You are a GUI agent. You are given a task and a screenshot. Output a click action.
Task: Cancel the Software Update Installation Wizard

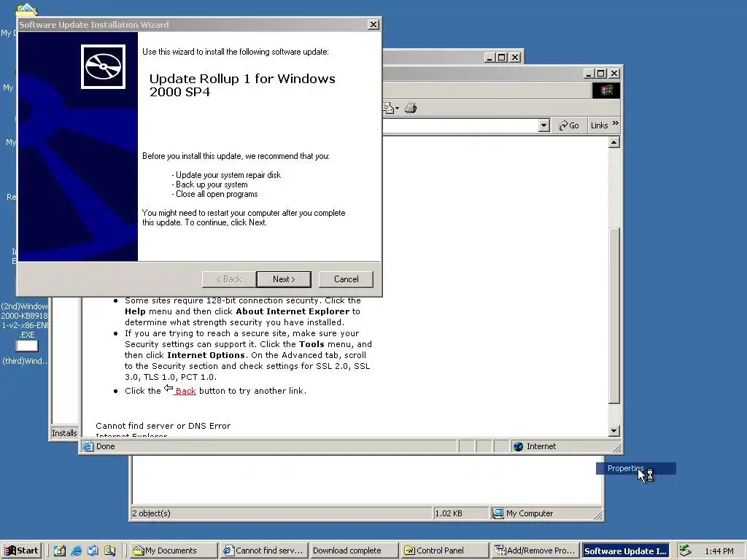click(x=346, y=279)
